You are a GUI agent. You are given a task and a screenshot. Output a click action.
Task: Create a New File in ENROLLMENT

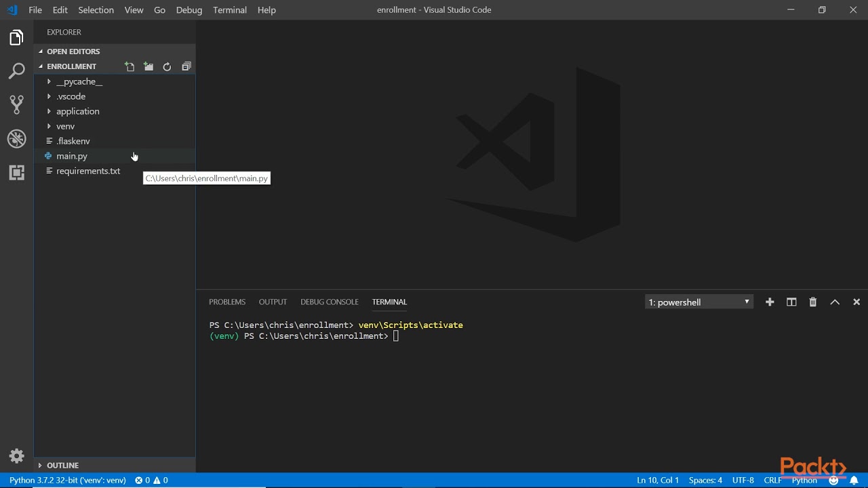click(x=130, y=66)
